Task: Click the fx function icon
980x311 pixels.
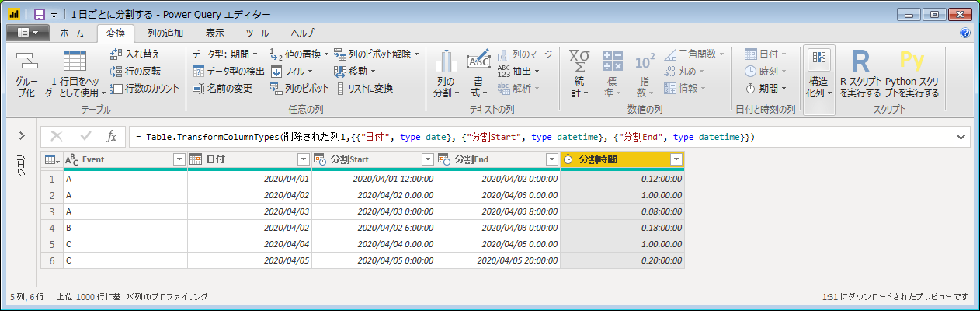Action: tap(111, 137)
